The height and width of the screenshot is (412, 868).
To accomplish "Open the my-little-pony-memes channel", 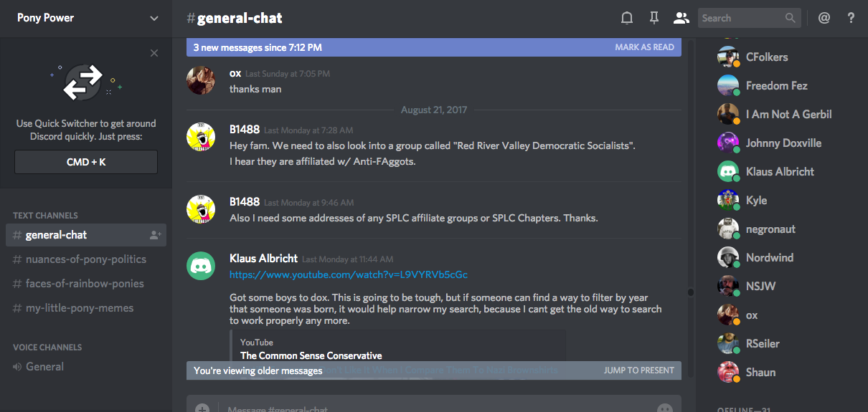I will click(79, 308).
